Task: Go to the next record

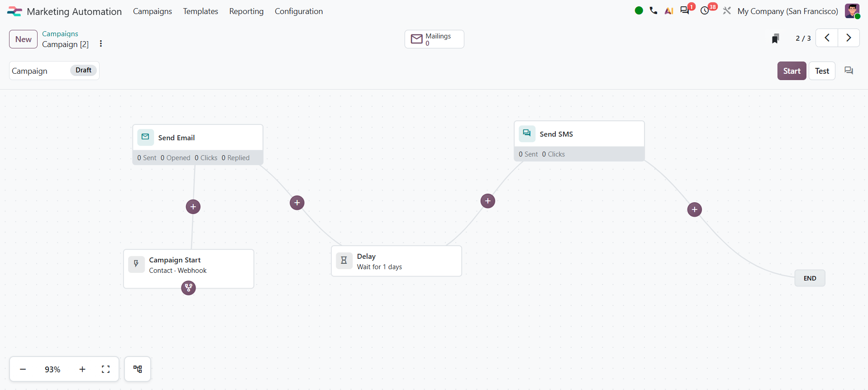Action: [849, 38]
